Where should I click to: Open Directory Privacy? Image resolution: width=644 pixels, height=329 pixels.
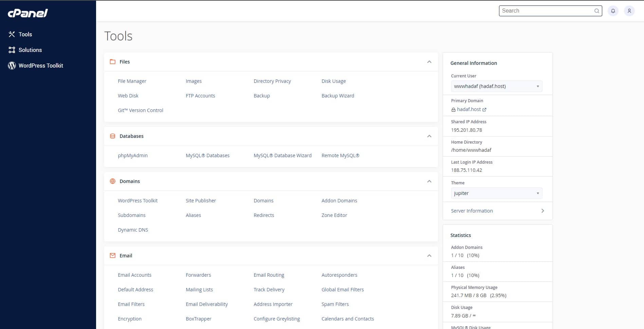pos(272,81)
